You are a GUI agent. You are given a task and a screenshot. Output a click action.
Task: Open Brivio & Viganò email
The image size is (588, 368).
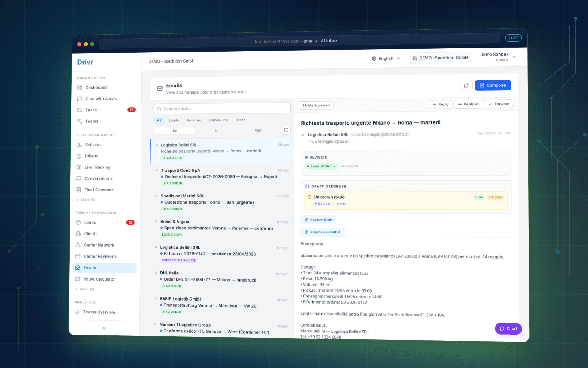coord(221,228)
